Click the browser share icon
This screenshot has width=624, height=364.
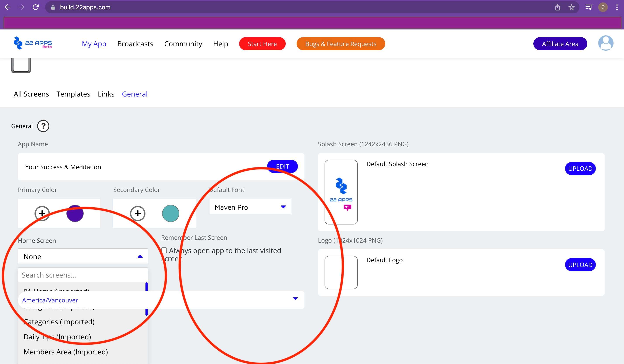557,7
